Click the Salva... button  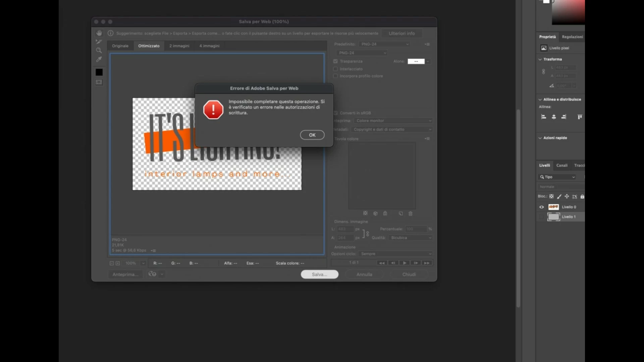(319, 274)
